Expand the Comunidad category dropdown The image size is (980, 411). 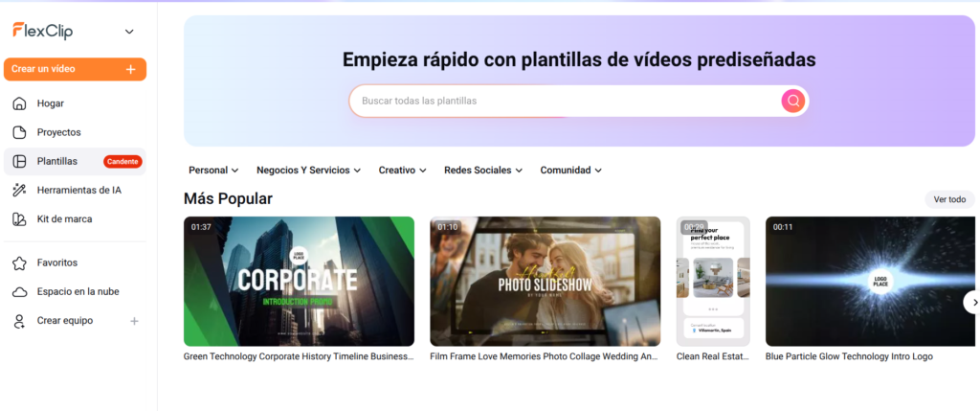pos(571,171)
